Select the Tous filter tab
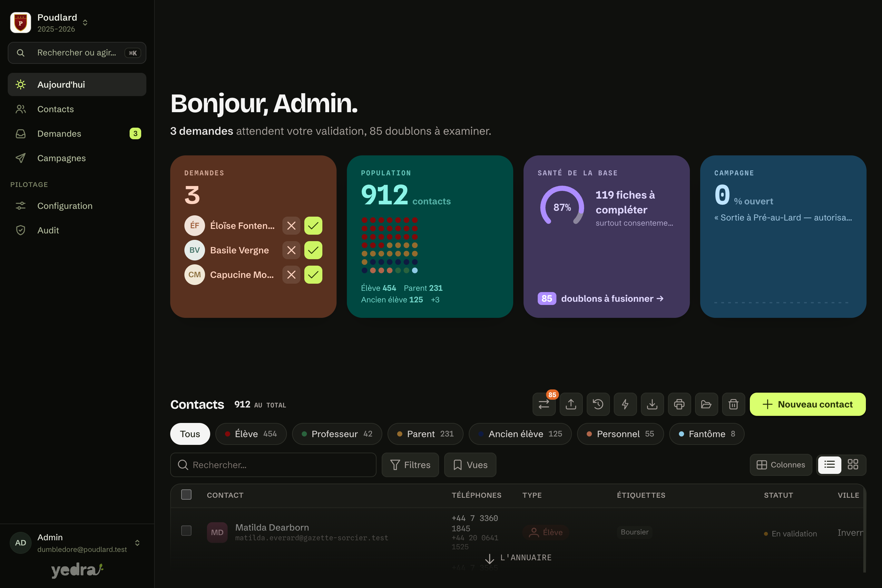The image size is (882, 588). pyautogui.click(x=190, y=434)
